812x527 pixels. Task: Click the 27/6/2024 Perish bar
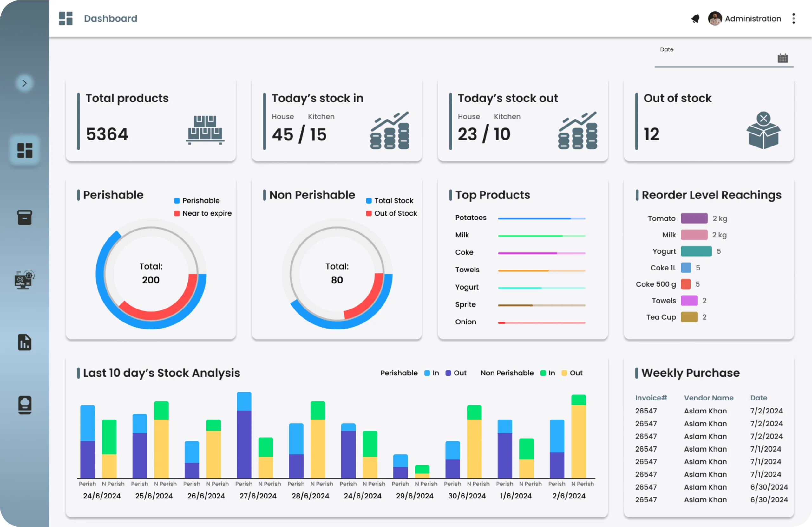coord(244,435)
